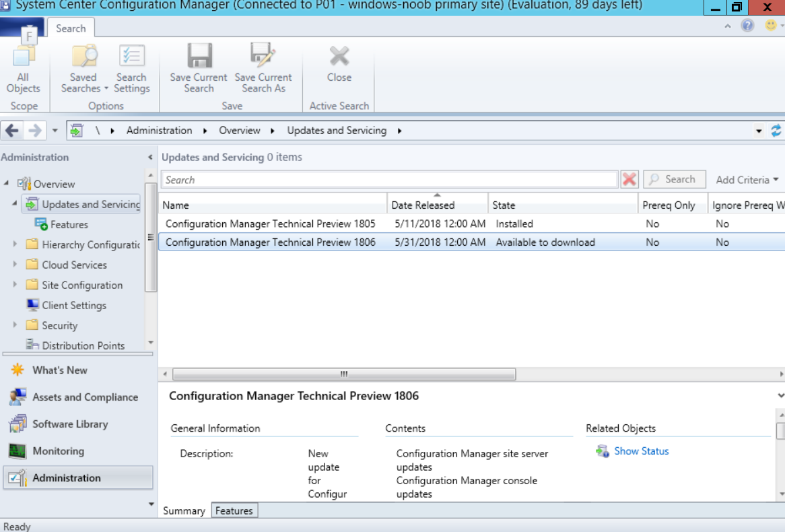Refresh the view with the refresh icon
Image resolution: width=785 pixels, height=532 pixels.
[776, 131]
